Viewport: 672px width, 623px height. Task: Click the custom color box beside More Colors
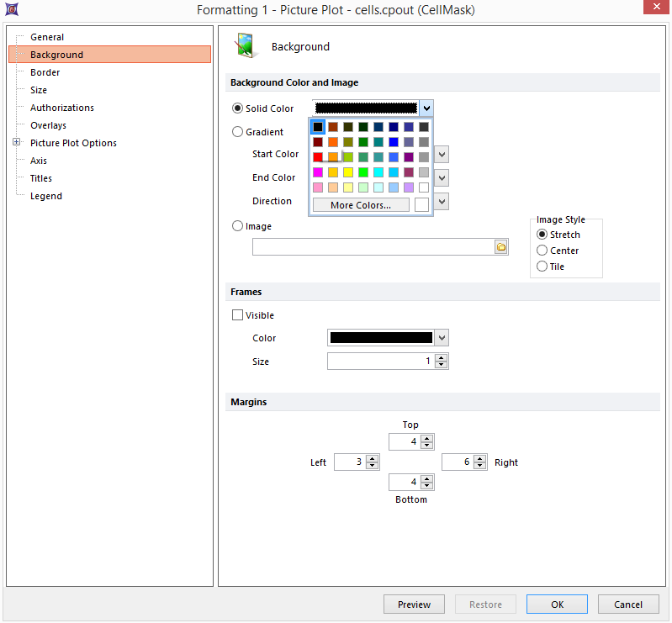click(421, 205)
